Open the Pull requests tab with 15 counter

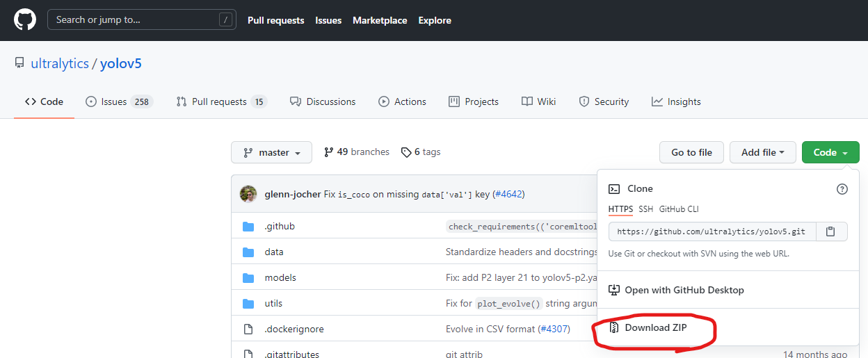221,101
